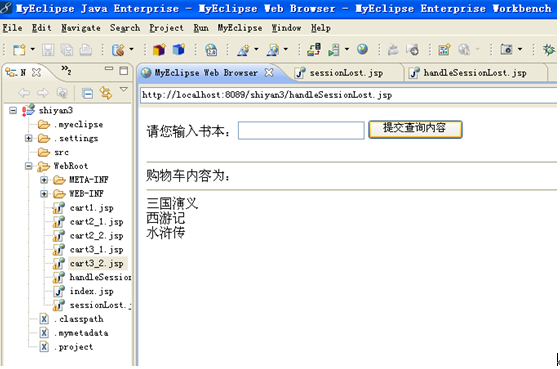Open the Edit menu
560x369 pixels.
coord(41,28)
